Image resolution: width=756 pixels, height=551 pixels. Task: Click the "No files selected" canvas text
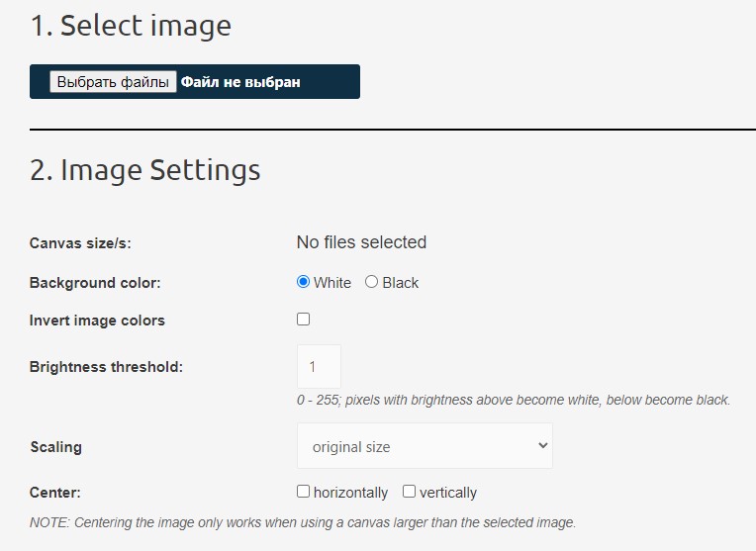[x=361, y=242]
